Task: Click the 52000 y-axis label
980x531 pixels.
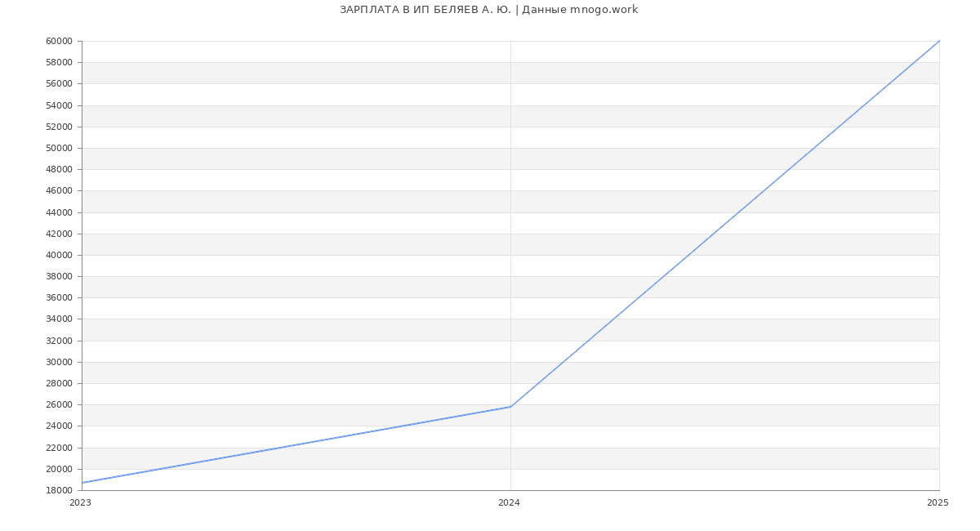Action: coord(60,127)
